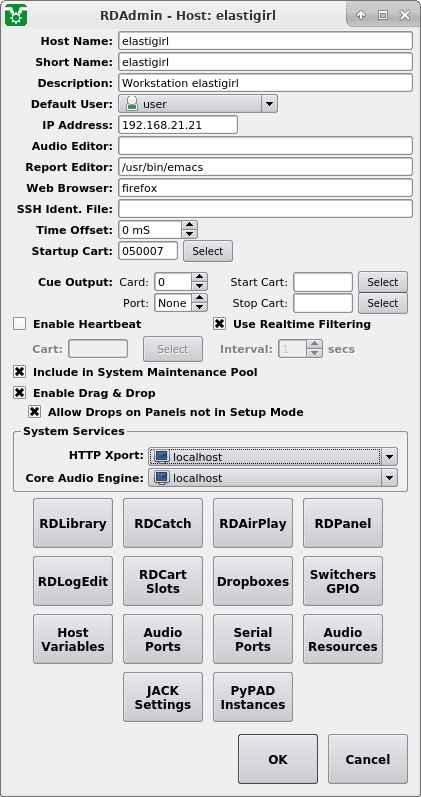This screenshot has height=797, width=421.
Task: Open the Switchers GPIO settings
Action: click(343, 581)
